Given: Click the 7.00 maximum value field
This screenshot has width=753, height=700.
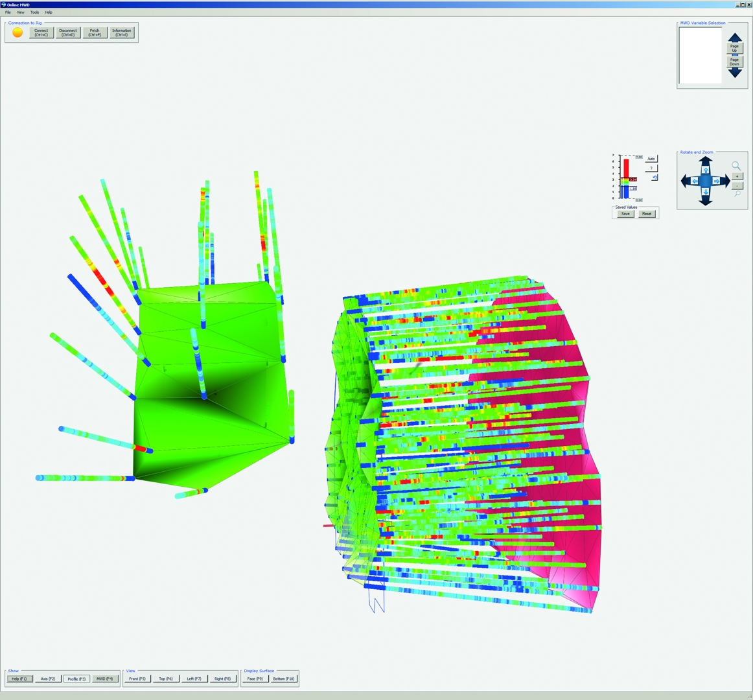Looking at the screenshot, I should 639,157.
